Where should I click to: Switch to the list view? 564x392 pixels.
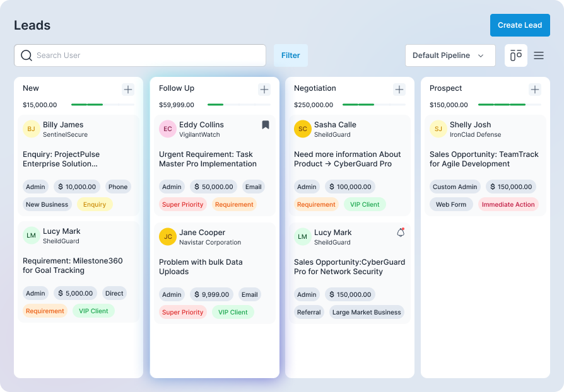coord(539,55)
